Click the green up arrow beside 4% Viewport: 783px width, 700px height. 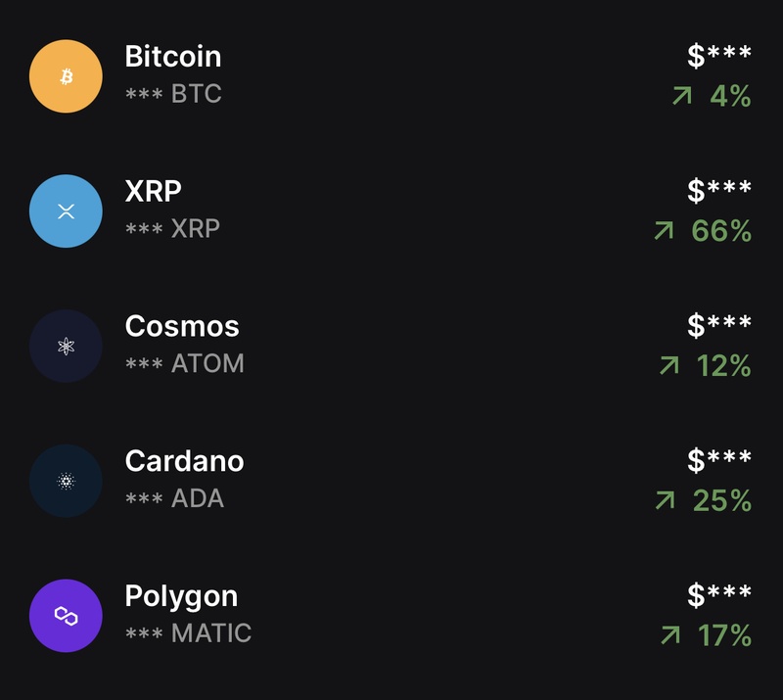[x=682, y=96]
